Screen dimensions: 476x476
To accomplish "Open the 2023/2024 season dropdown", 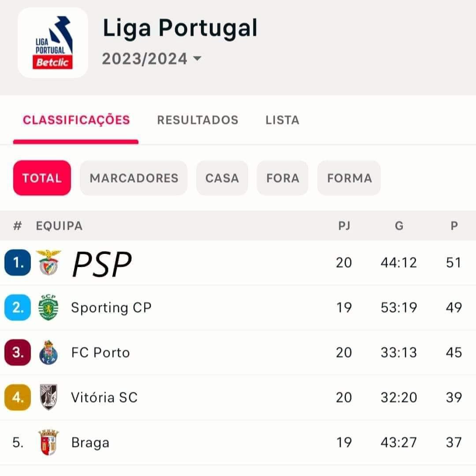I will 152,59.
